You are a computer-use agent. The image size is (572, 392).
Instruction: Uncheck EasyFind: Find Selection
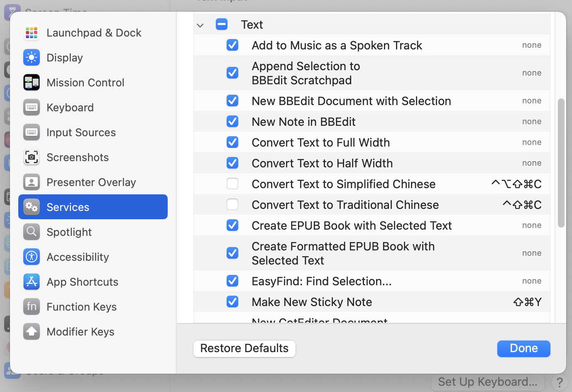pos(232,281)
